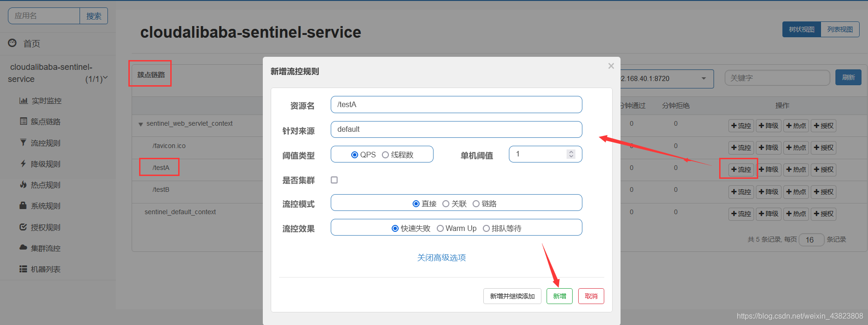The image size is (868, 325).
Task: Click +降级 in the /testB row
Action: tap(768, 192)
